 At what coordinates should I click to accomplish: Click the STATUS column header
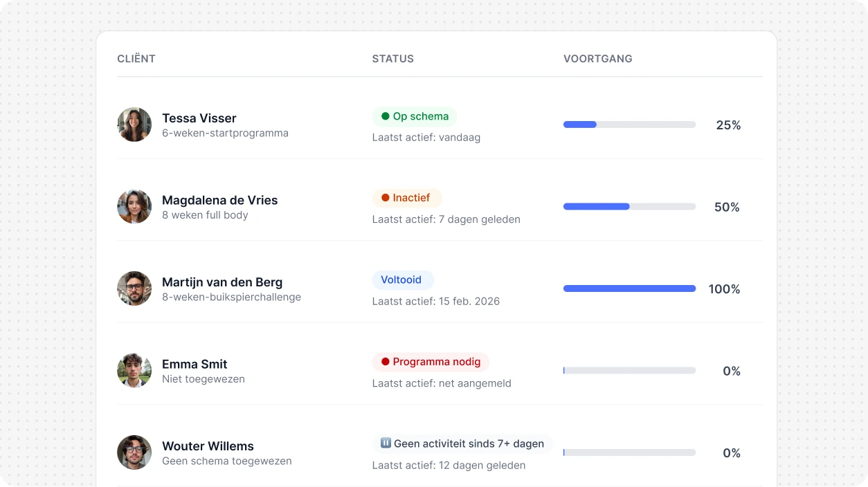[x=393, y=59]
